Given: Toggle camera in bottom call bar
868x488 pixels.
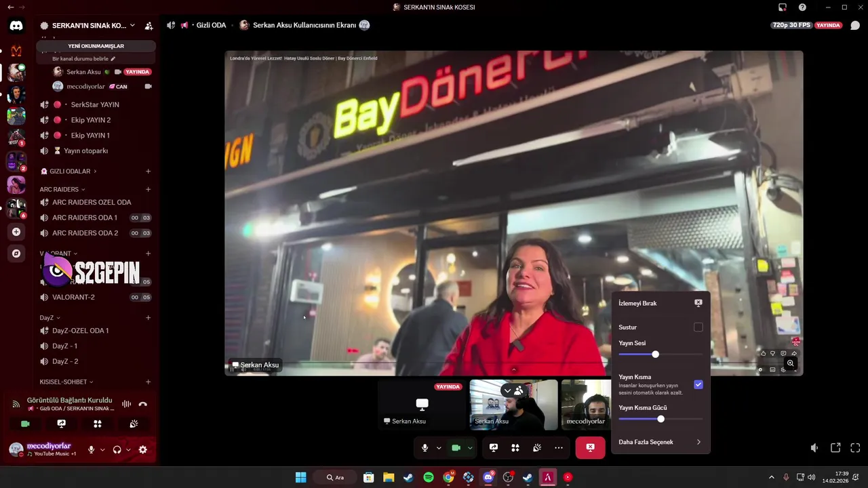Looking at the screenshot, I should [456, 447].
